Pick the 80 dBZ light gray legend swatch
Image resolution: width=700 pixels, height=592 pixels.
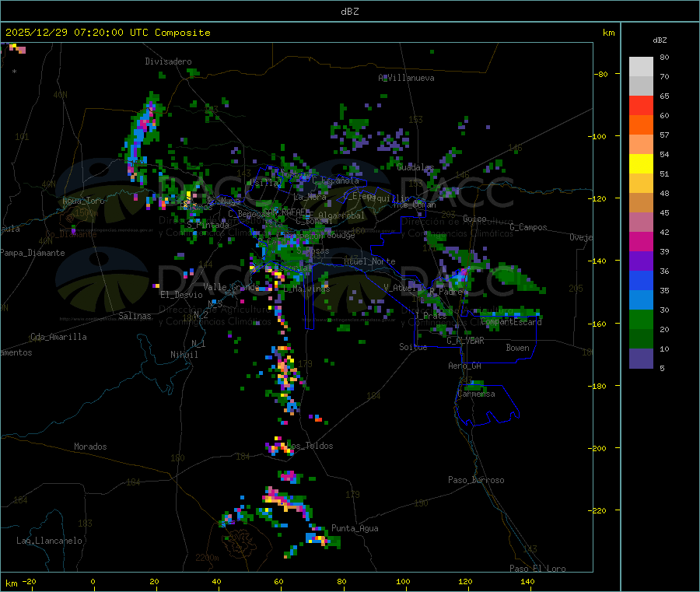[641, 67]
